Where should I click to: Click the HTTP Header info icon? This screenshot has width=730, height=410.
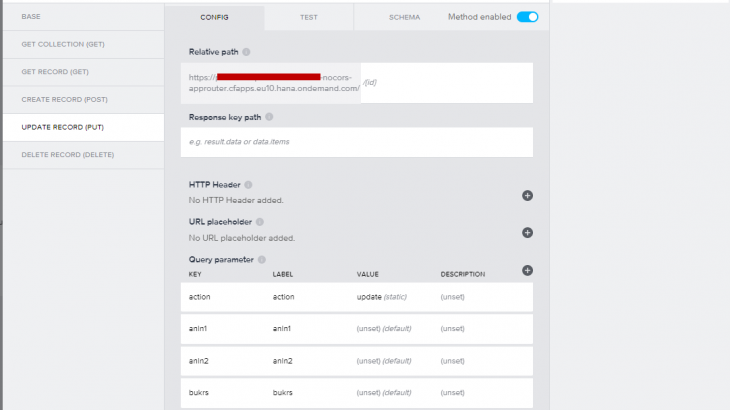point(248,185)
